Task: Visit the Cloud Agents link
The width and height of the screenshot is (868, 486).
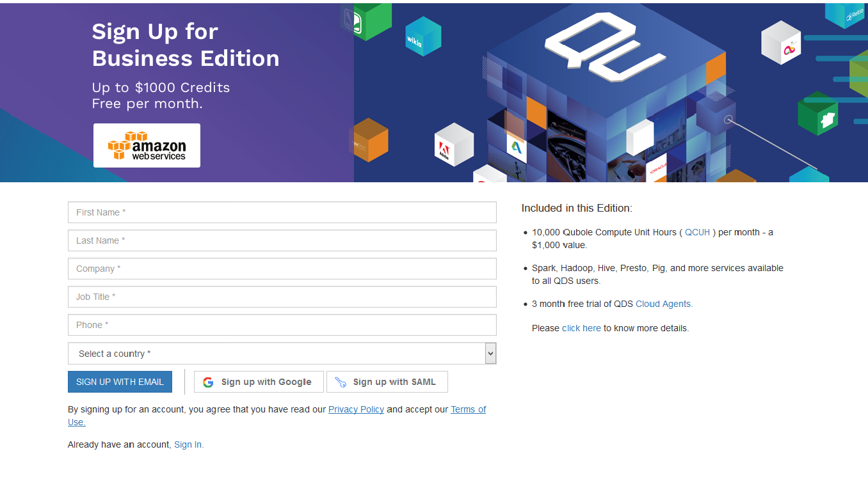Action: (664, 304)
